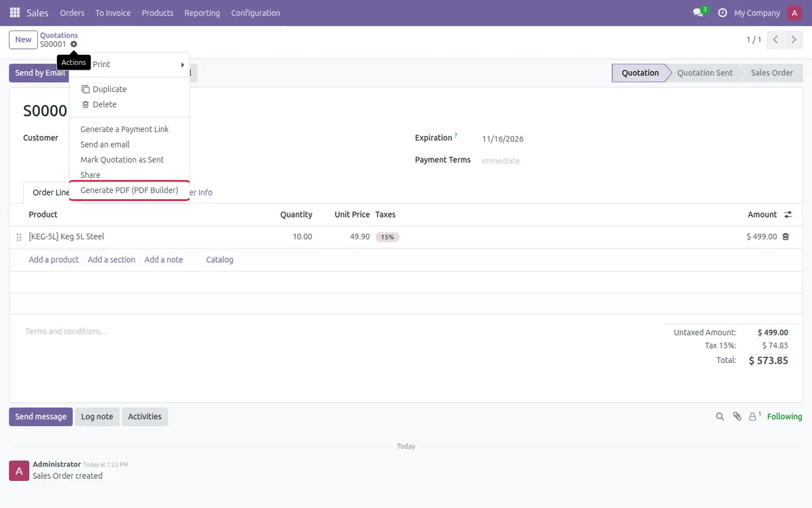Screen dimensions: 812x508
Task: Open the Reporting menu
Action: [x=202, y=13]
